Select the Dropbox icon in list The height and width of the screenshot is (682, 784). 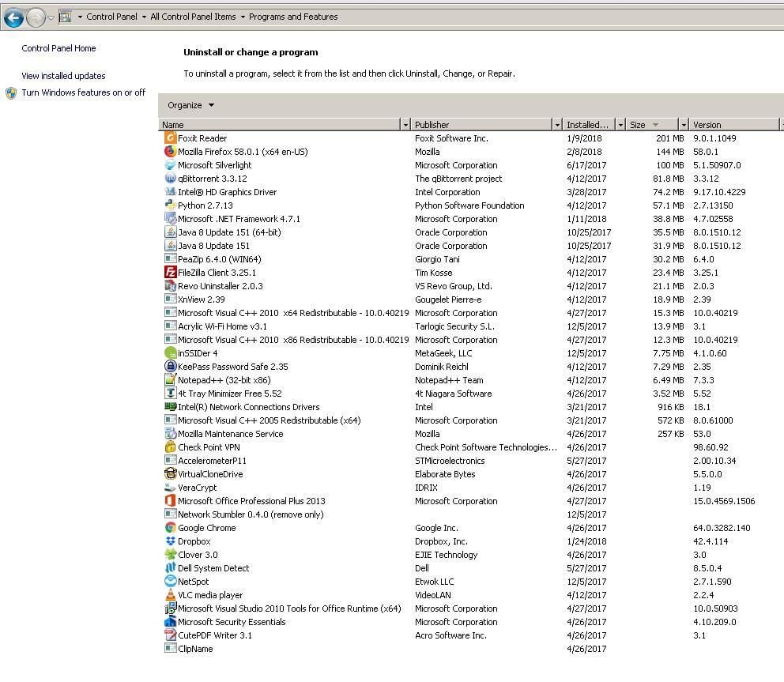click(171, 541)
